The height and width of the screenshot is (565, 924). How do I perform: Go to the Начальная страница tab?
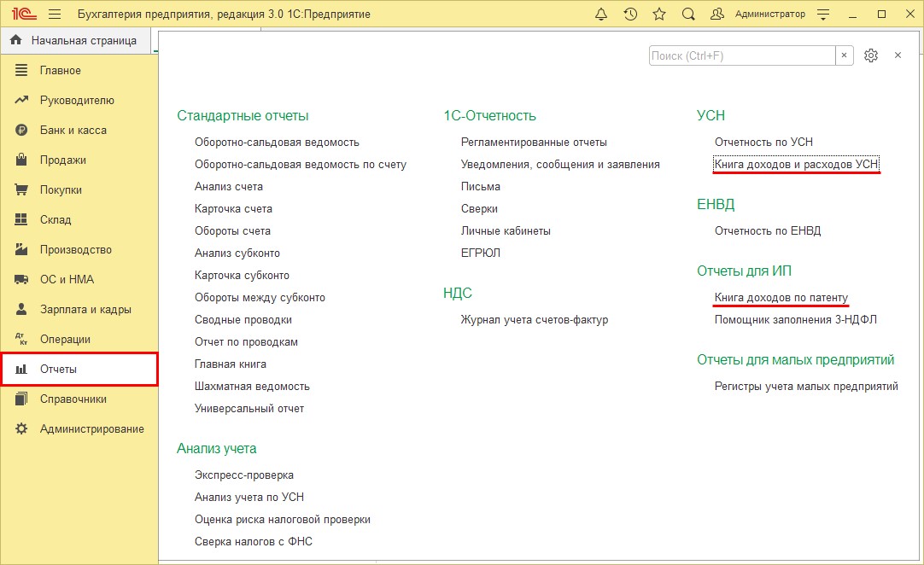pyautogui.click(x=75, y=40)
